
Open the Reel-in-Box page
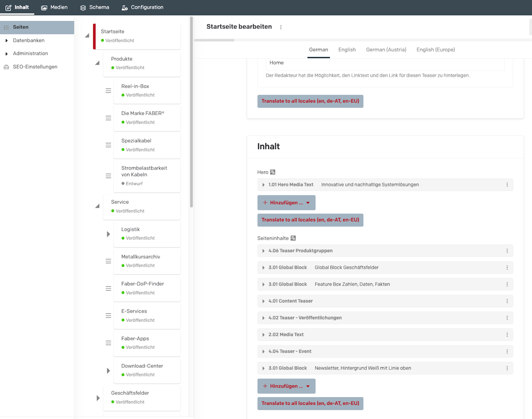[x=147, y=91]
